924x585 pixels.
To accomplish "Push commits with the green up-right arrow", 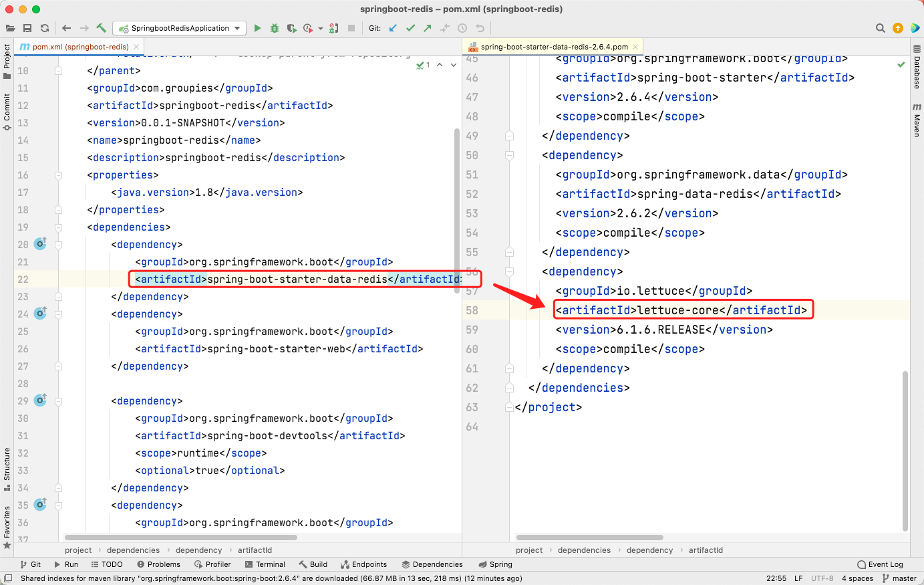I will point(428,28).
